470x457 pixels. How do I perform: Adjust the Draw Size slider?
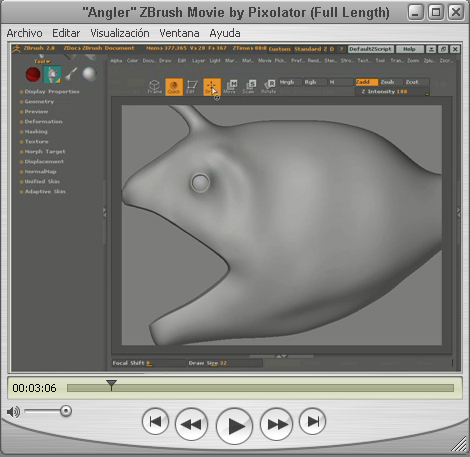tap(225, 363)
